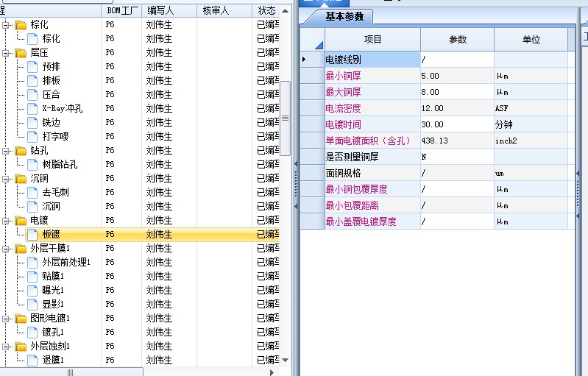Viewport: 588px width, 376px height.
Task: Click the document icon beside 树脂钻孔
Action: click(x=32, y=165)
